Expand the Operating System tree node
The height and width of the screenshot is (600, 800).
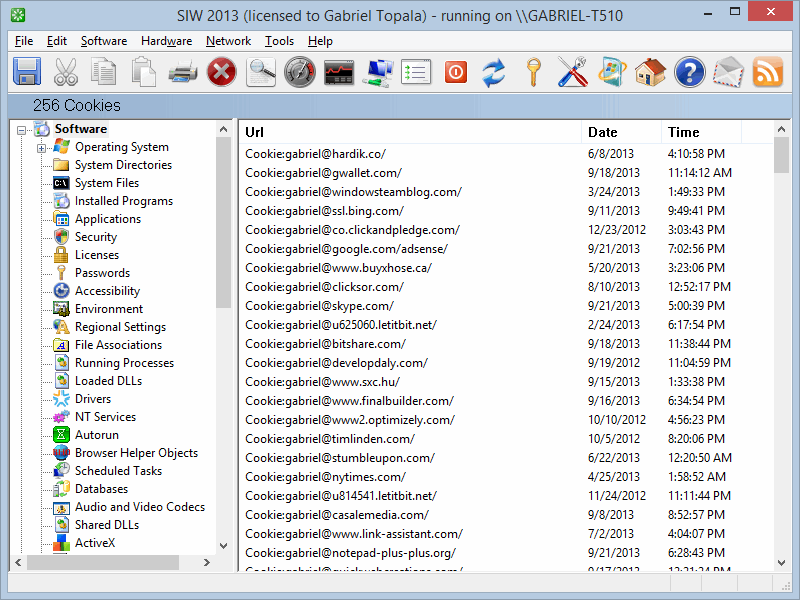tap(42, 148)
